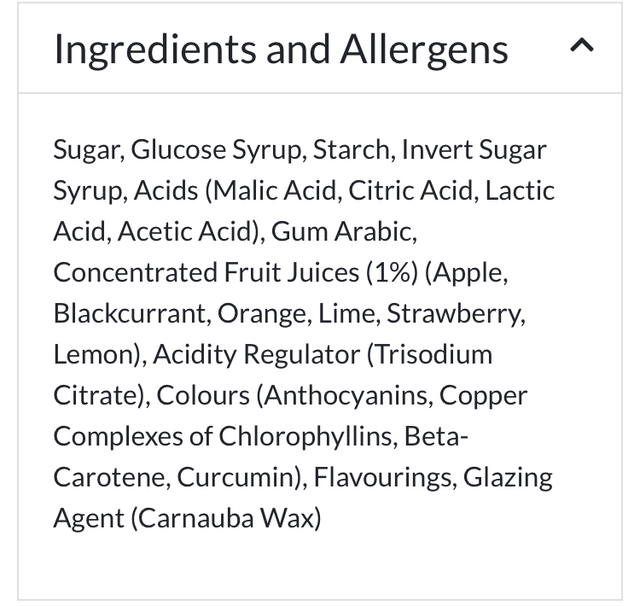Click the upward chevron arrow icon
The width and height of the screenshot is (640, 606).
[582, 47]
